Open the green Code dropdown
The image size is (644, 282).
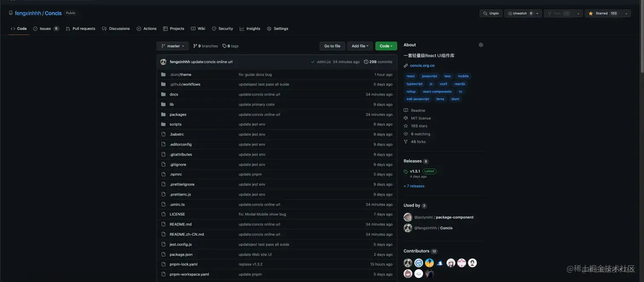(x=386, y=46)
